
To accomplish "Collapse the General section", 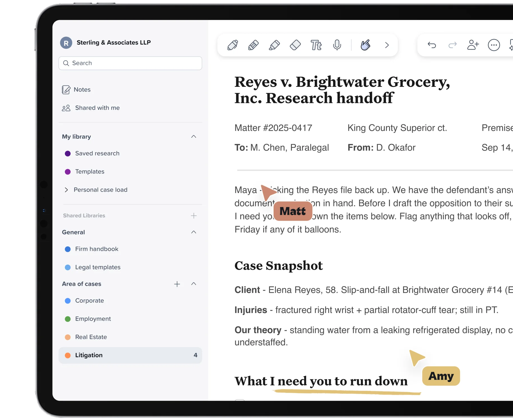I will click(194, 232).
